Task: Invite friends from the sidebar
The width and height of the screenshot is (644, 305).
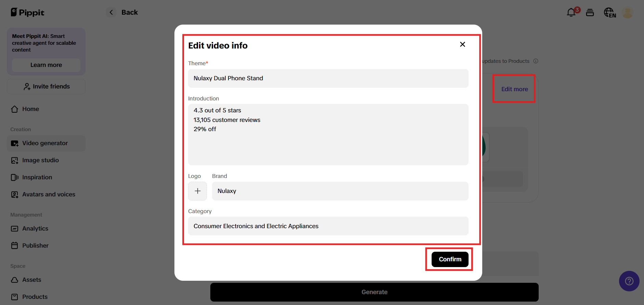Action: pos(46,86)
